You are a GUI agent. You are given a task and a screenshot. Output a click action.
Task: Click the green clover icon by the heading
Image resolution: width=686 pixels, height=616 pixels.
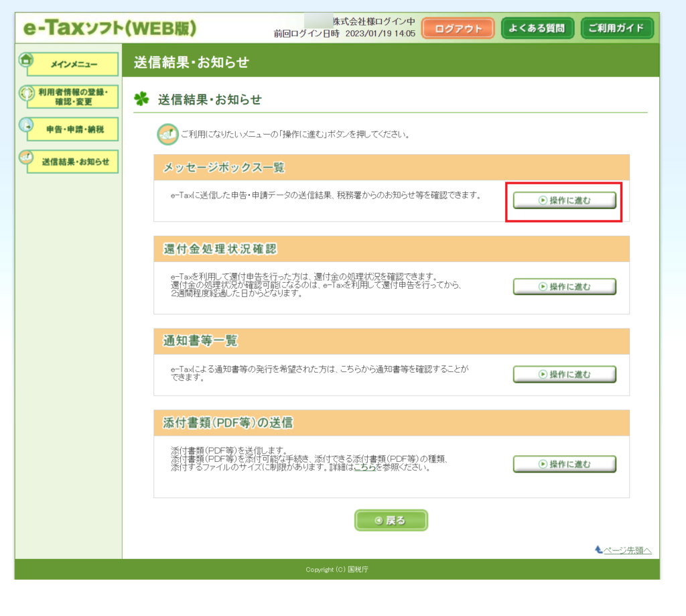(x=141, y=100)
